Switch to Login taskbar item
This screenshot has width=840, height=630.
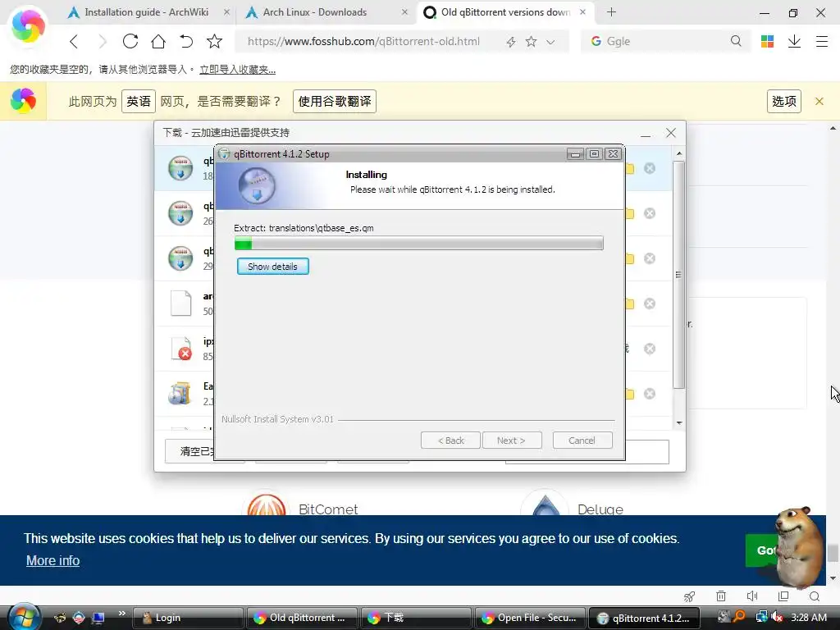pos(188,618)
